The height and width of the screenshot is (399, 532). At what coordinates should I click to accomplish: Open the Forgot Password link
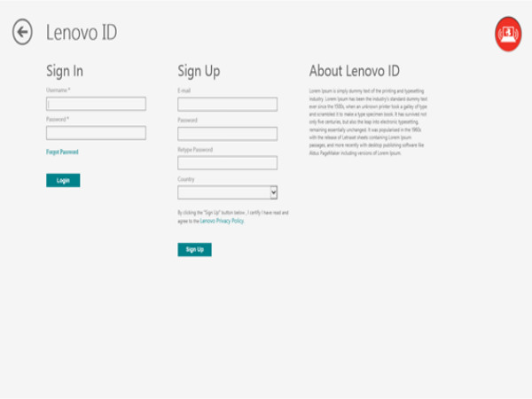click(x=62, y=153)
